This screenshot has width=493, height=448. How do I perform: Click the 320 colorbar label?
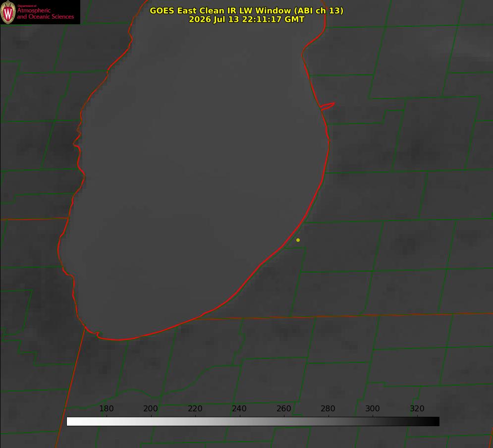tap(417, 408)
